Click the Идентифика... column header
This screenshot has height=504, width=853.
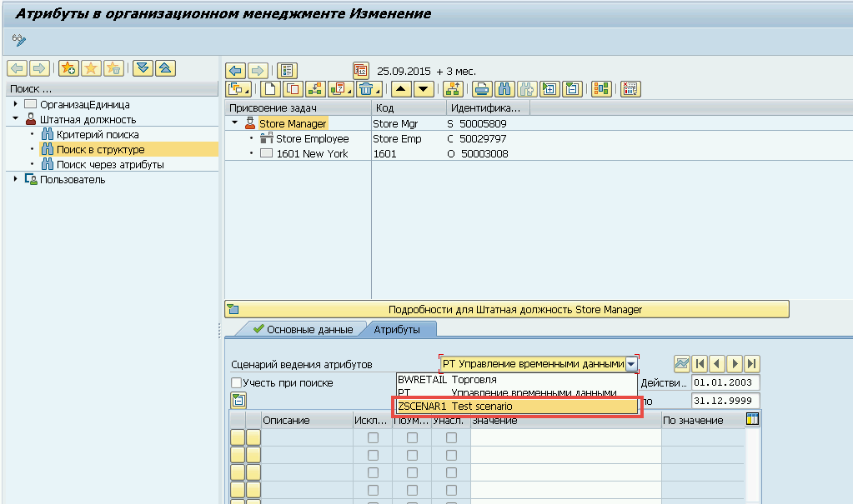pyautogui.click(x=489, y=107)
